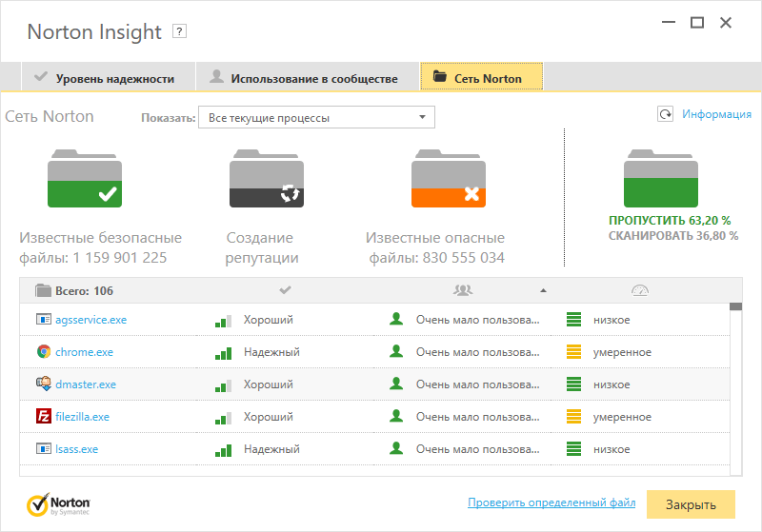Click the filezilla.exe app icon

coord(43,417)
